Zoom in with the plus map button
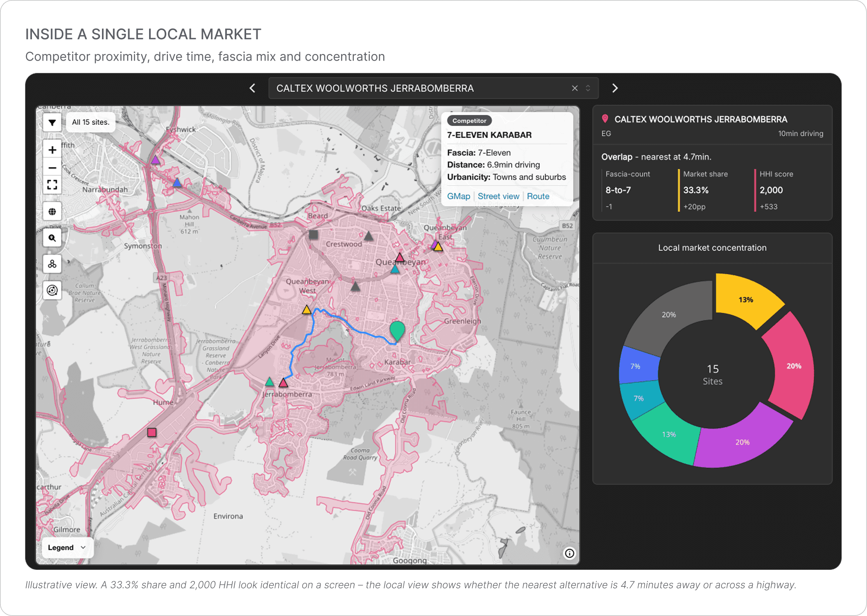Image resolution: width=867 pixels, height=616 pixels. click(52, 150)
